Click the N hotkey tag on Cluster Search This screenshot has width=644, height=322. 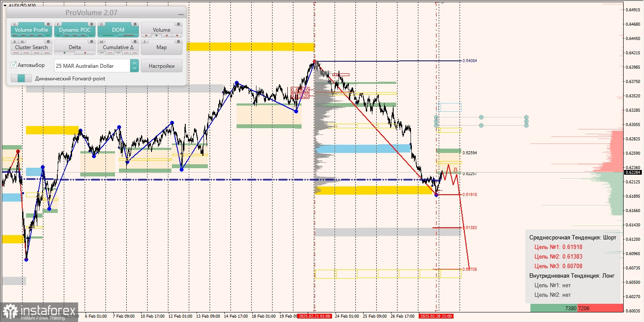click(22, 42)
